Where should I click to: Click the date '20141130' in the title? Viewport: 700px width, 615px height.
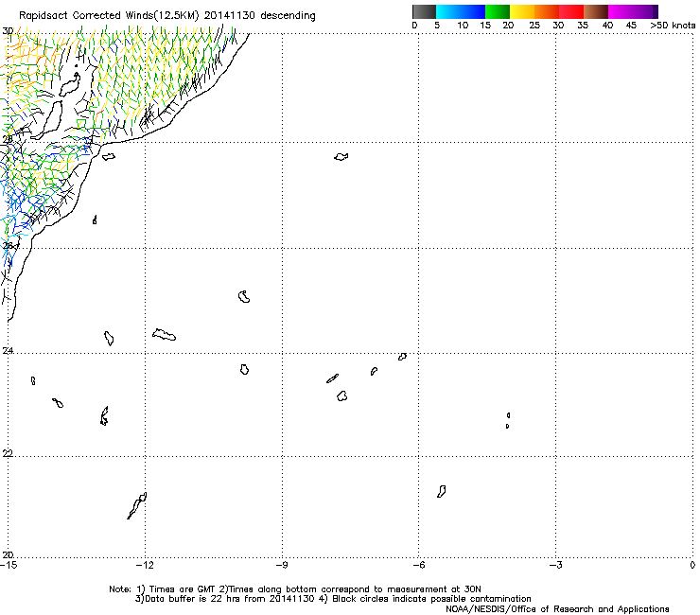pos(230,15)
